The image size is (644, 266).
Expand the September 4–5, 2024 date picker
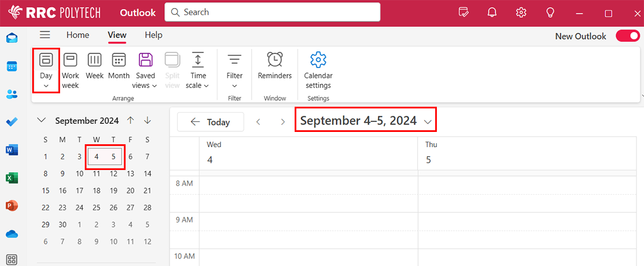coord(428,122)
